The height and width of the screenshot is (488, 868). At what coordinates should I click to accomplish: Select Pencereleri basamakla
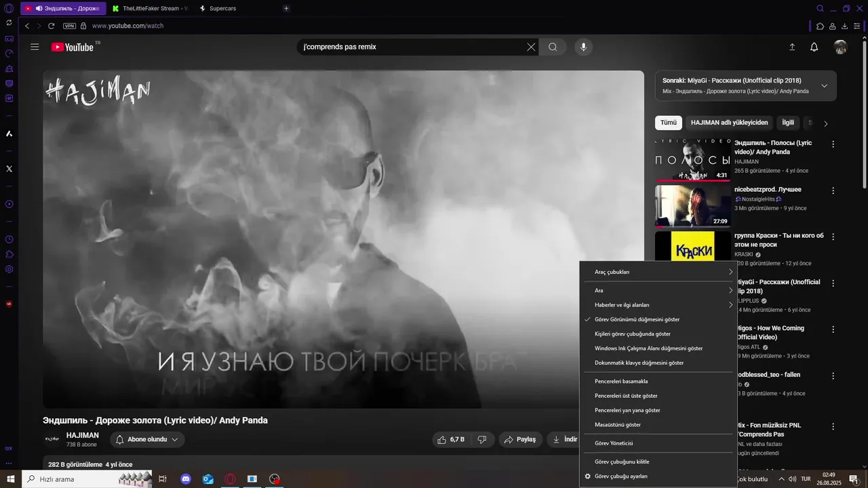point(658,381)
